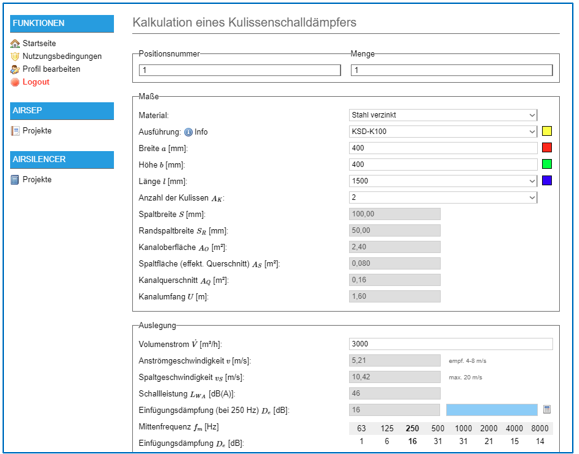Click the Positionsnummer input field
579x454 pixels.
tap(240, 70)
